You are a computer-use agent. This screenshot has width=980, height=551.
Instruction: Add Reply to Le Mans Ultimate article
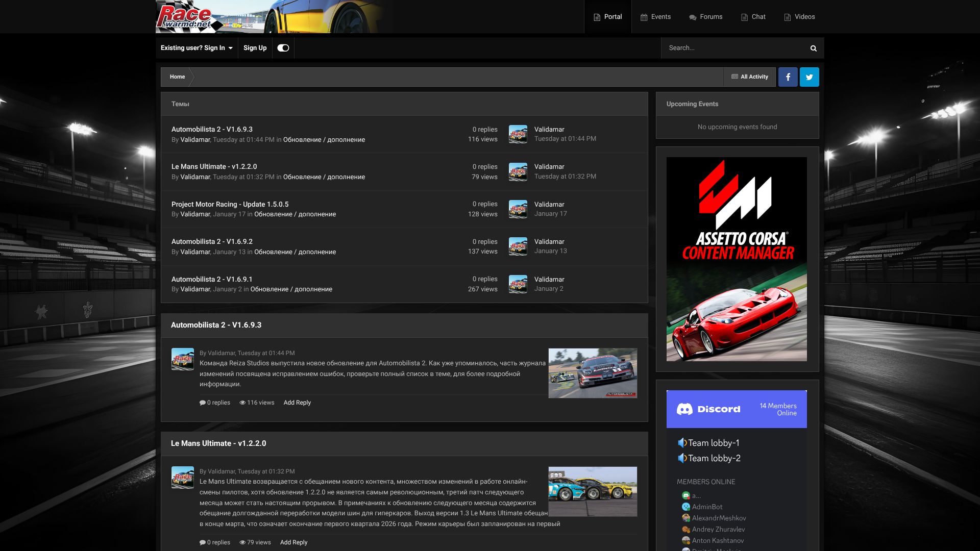[x=293, y=542]
